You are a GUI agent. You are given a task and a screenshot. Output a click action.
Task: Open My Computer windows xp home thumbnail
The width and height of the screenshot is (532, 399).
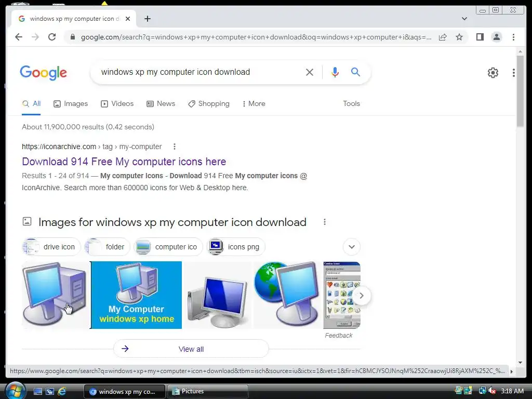137,295
